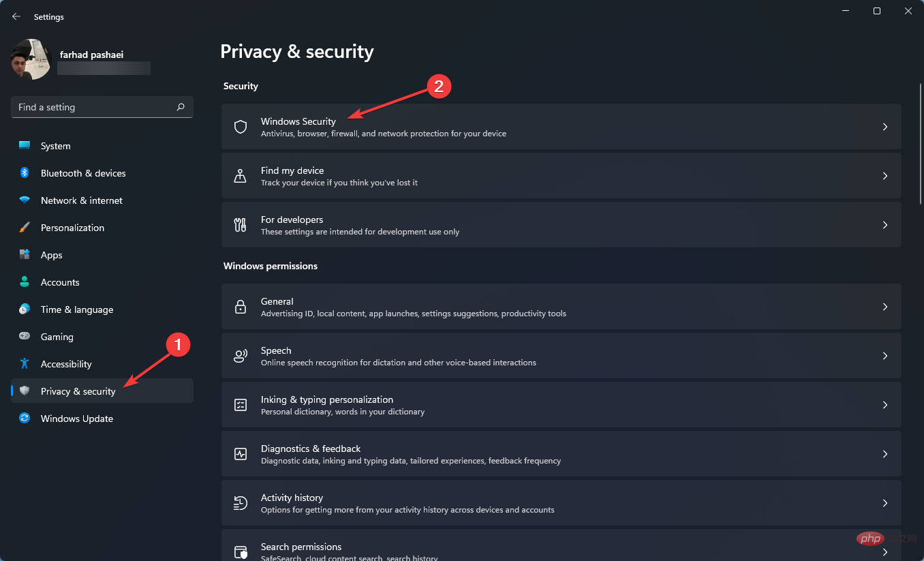Click the Inking & typing personalization icon

(241, 405)
